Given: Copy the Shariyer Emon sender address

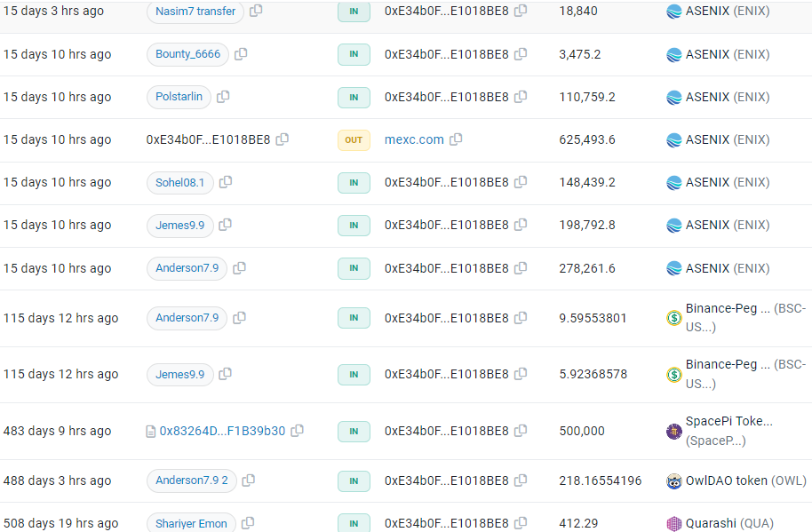Looking at the screenshot, I should (248, 523).
